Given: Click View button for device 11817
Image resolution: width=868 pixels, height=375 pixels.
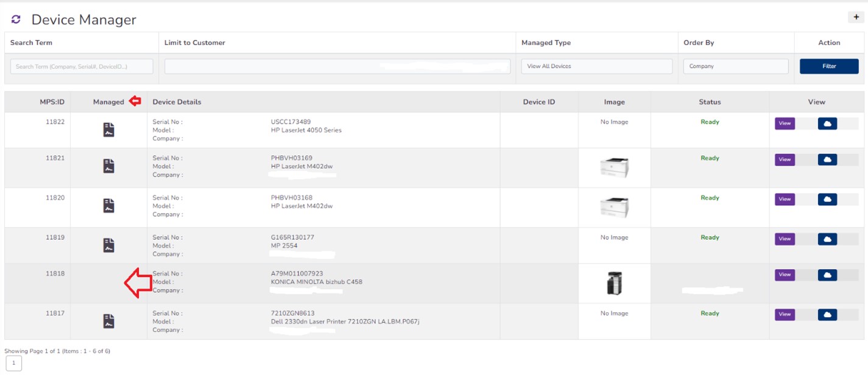Looking at the screenshot, I should [785, 315].
